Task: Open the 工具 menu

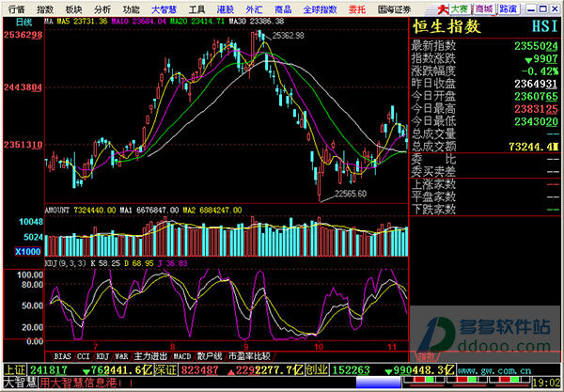Action: tap(196, 9)
